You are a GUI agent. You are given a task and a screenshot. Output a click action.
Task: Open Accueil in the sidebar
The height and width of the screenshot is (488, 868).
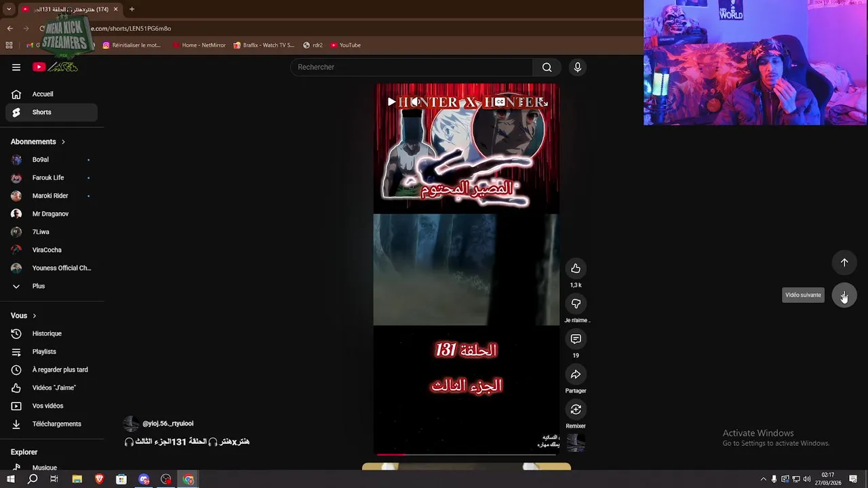(x=52, y=94)
